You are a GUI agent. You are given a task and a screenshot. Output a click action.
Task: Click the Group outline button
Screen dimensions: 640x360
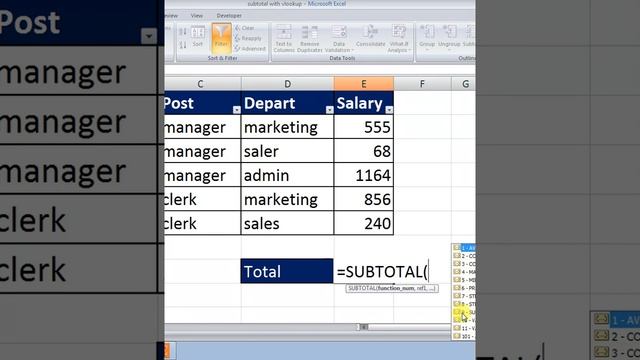[x=427, y=37]
